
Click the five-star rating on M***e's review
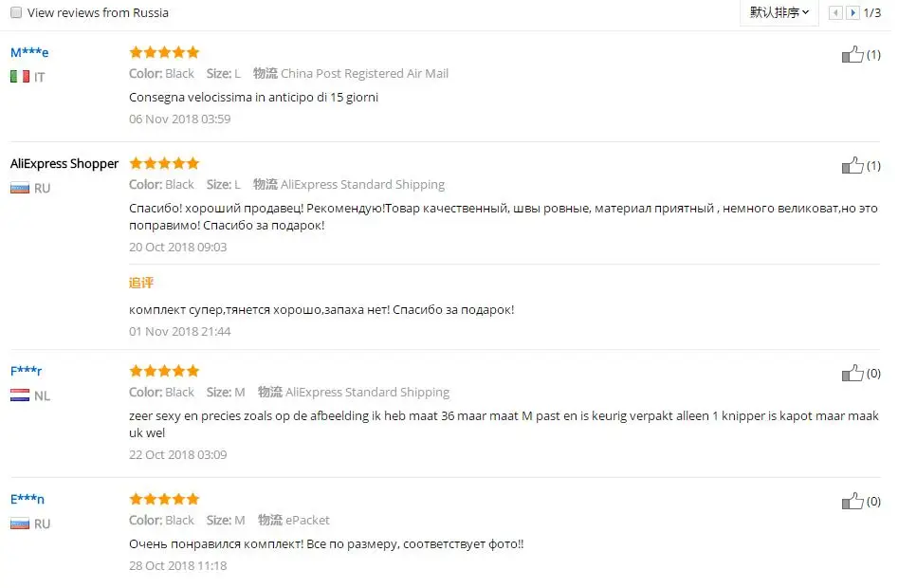pos(163,52)
